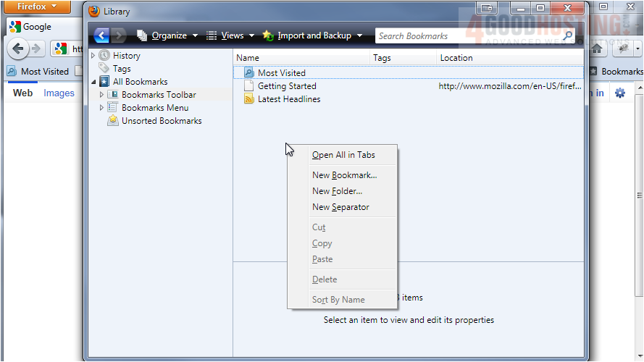
Task: Click the History clock icon in sidebar
Action: pos(105,56)
